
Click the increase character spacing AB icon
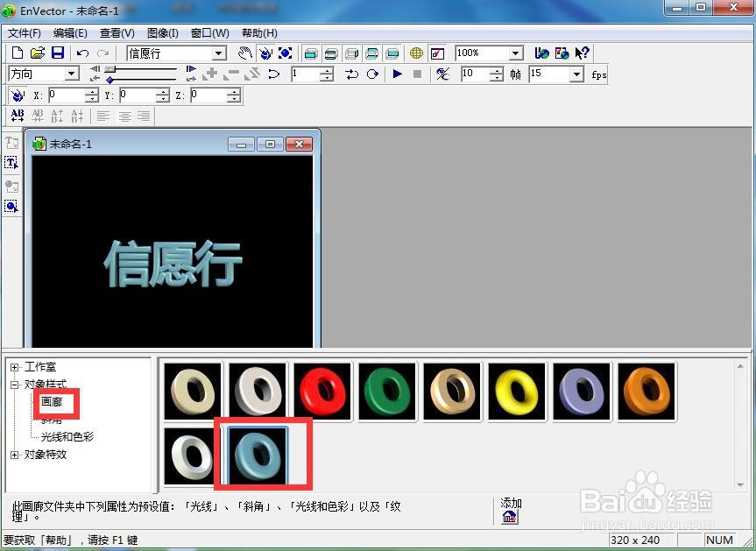(18, 116)
